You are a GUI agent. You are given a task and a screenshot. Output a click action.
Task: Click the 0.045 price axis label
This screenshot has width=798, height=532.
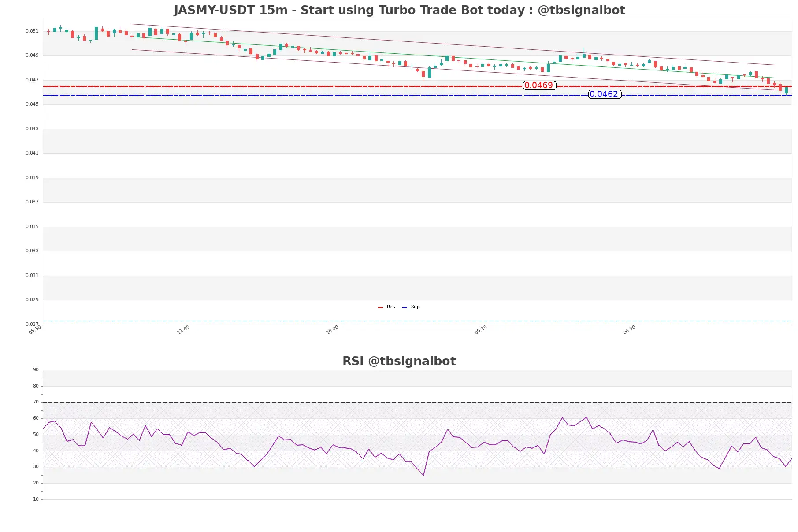click(32, 104)
